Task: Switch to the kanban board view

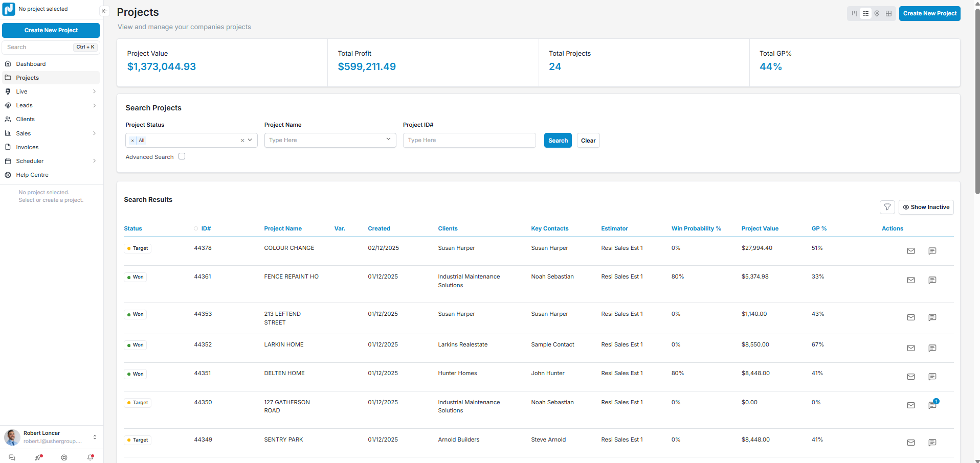Action: click(854, 14)
